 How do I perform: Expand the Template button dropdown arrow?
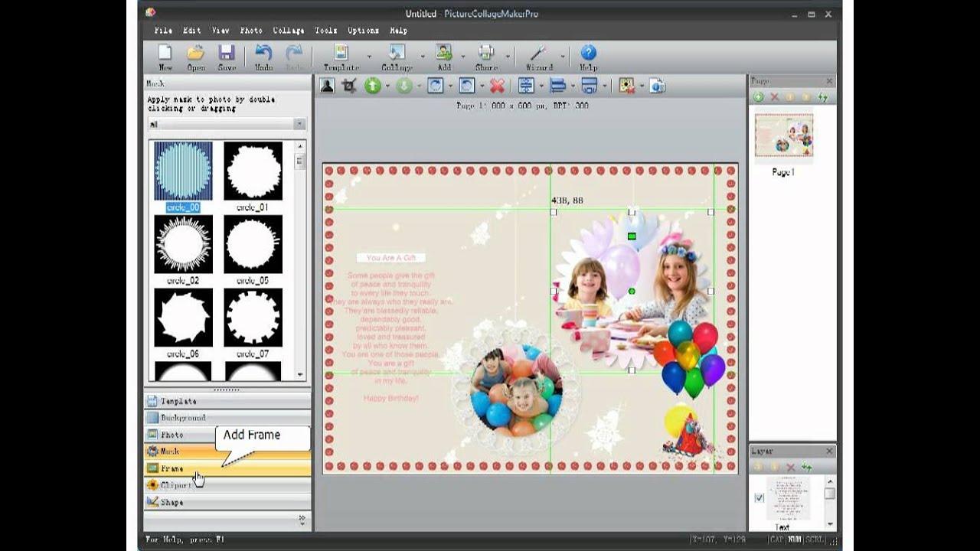click(369, 57)
